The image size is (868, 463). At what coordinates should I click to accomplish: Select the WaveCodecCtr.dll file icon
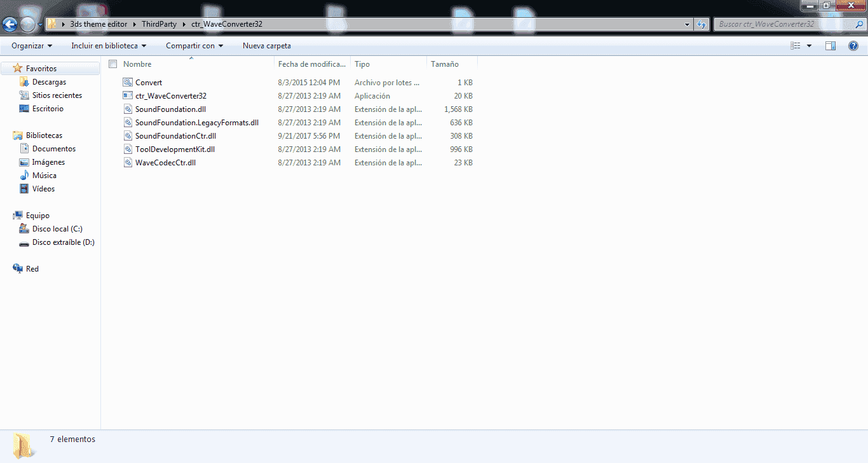128,163
